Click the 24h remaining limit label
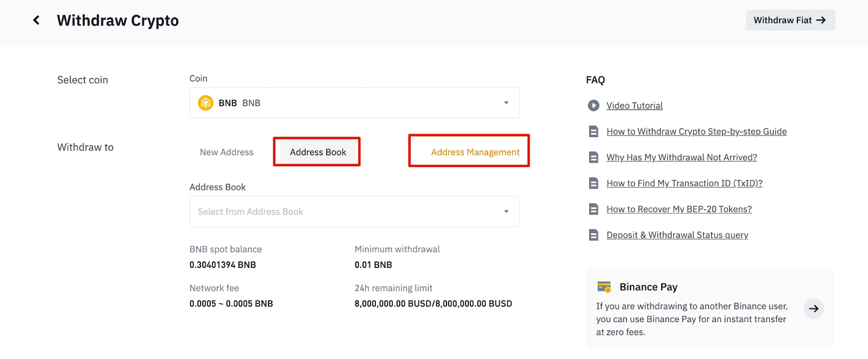This screenshot has height=359, width=868. tap(394, 289)
